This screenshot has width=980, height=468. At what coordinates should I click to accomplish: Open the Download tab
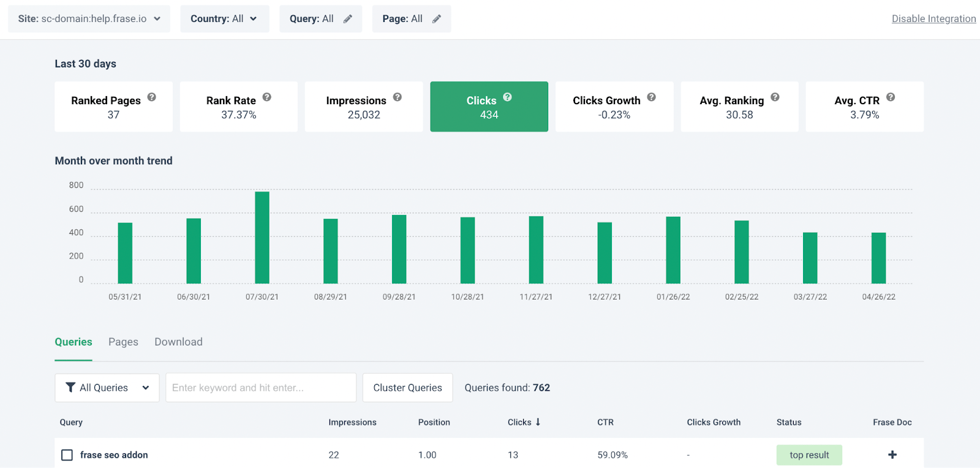(178, 342)
